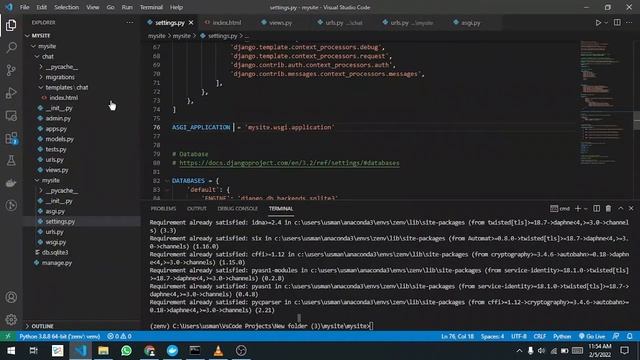Open the Docker view
Image resolution: width=640 pixels, height=360 pixels.
11,183
